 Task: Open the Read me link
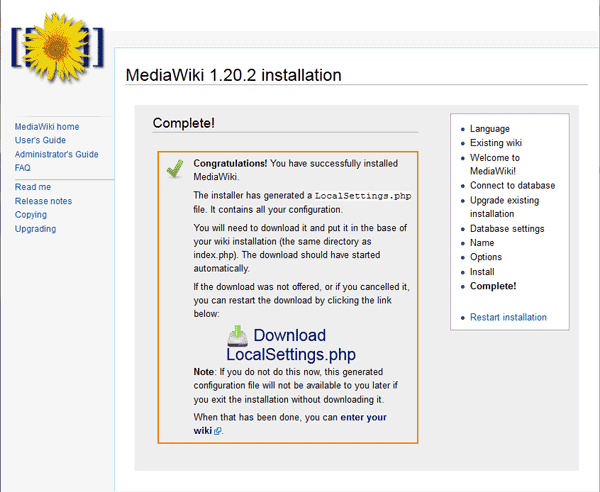[x=33, y=187]
